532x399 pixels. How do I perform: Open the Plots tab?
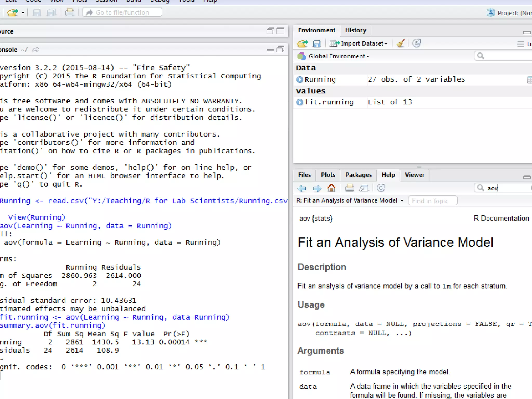[328, 175]
